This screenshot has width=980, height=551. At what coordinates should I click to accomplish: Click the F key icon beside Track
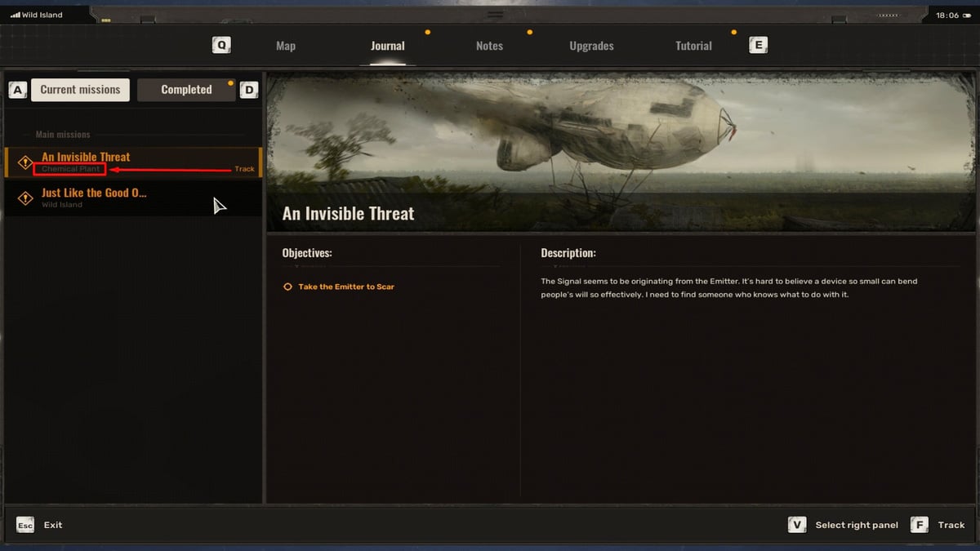coord(920,525)
